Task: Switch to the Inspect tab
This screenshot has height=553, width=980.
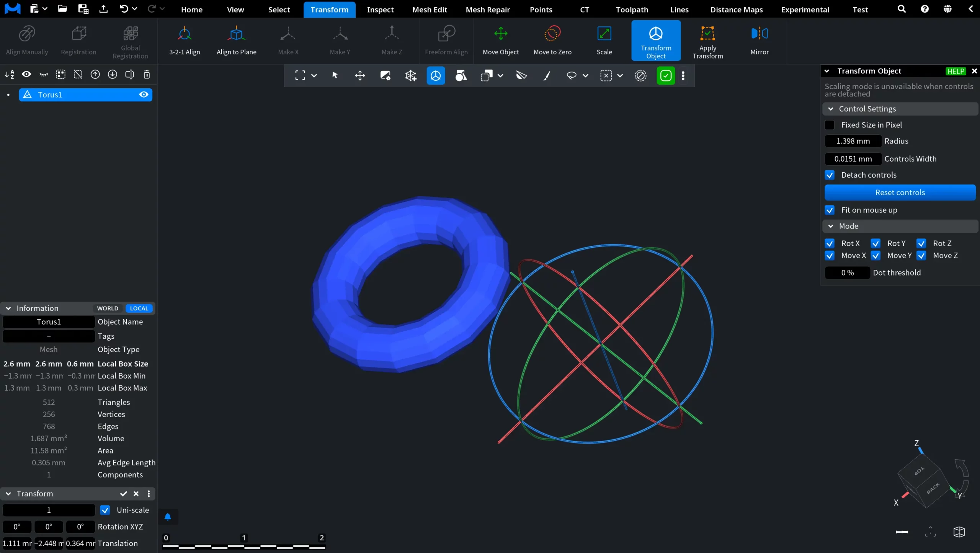Action: [380, 10]
